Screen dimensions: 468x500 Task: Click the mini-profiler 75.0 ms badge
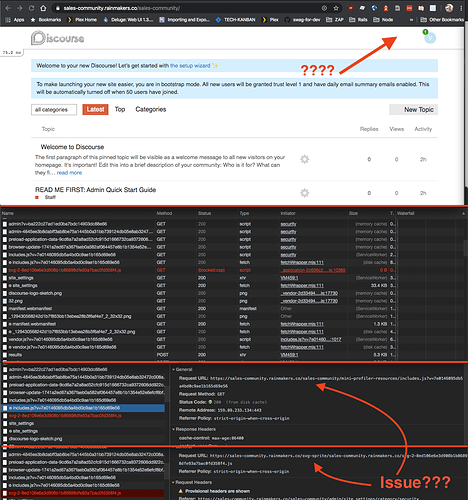pos(12,53)
